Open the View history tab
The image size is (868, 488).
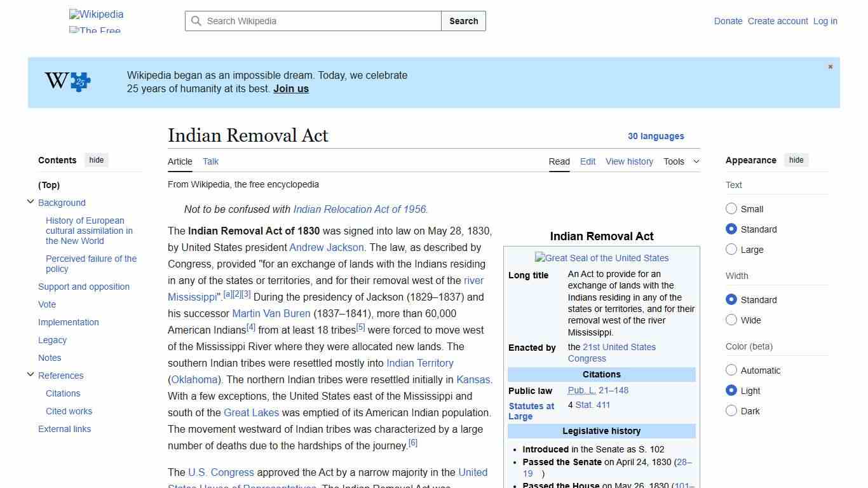tap(629, 161)
